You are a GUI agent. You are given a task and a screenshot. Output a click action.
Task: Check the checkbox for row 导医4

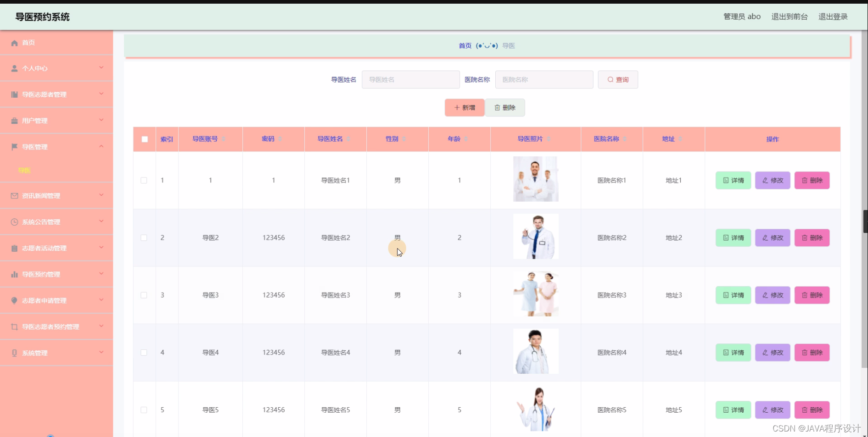click(x=144, y=352)
